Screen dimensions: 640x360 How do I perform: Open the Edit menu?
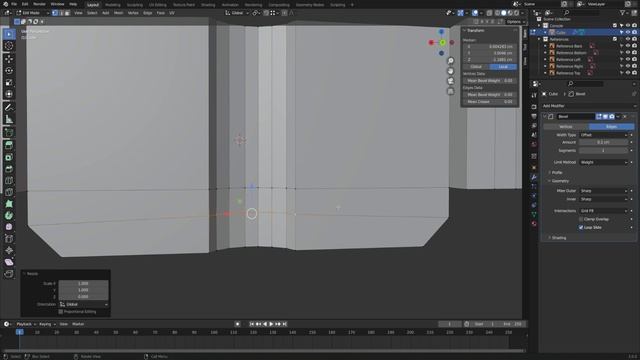click(25, 4)
